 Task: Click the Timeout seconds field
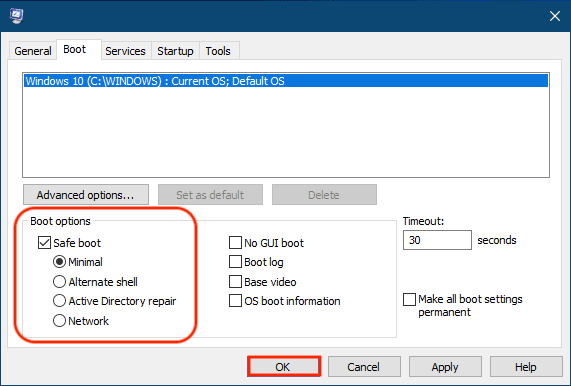point(437,240)
